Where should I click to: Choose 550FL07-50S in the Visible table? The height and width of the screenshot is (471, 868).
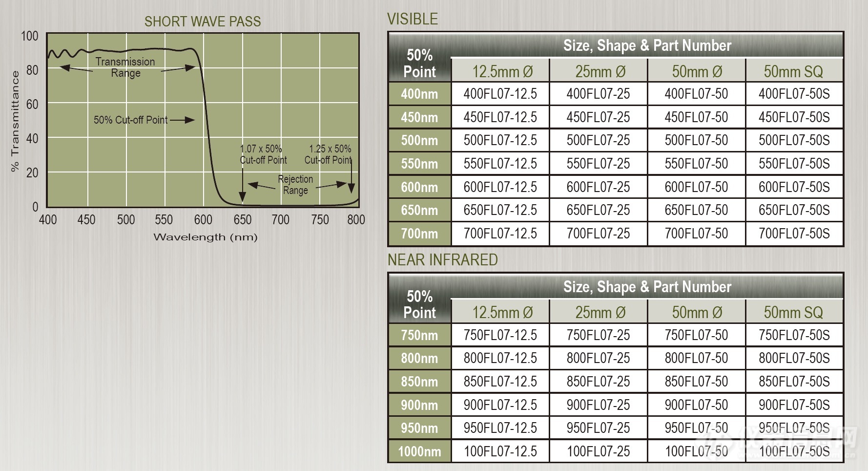tap(794, 164)
